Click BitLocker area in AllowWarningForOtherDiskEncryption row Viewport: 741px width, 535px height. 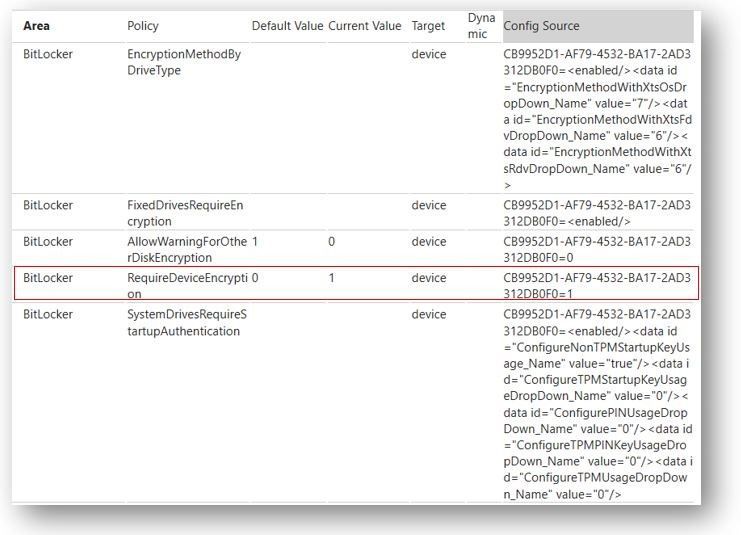[48, 242]
